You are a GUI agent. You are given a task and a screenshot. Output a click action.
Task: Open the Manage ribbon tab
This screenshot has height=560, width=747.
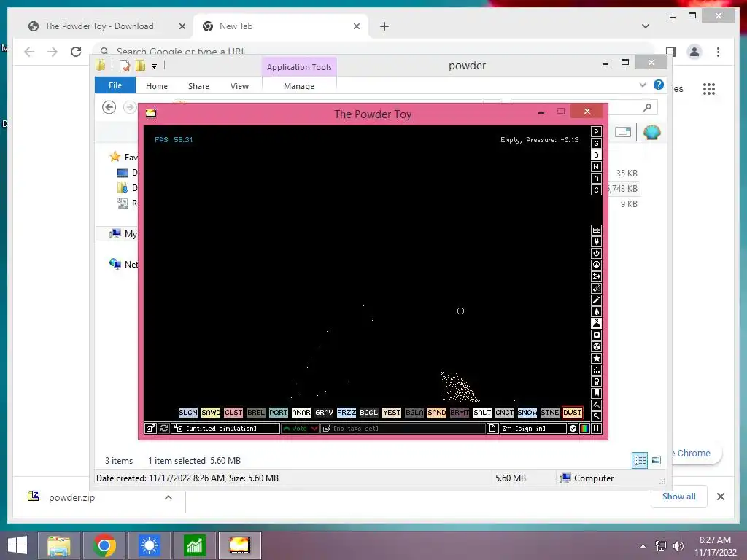[299, 86]
